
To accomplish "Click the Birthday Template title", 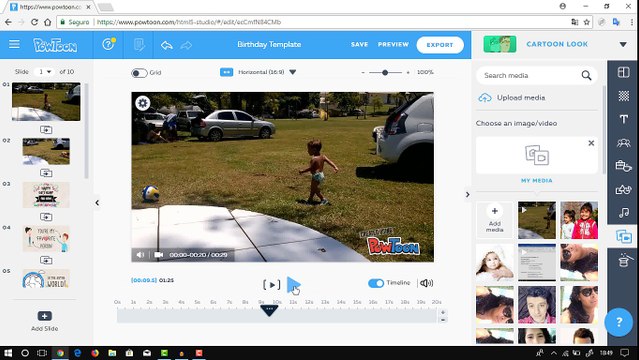I will (269, 44).
